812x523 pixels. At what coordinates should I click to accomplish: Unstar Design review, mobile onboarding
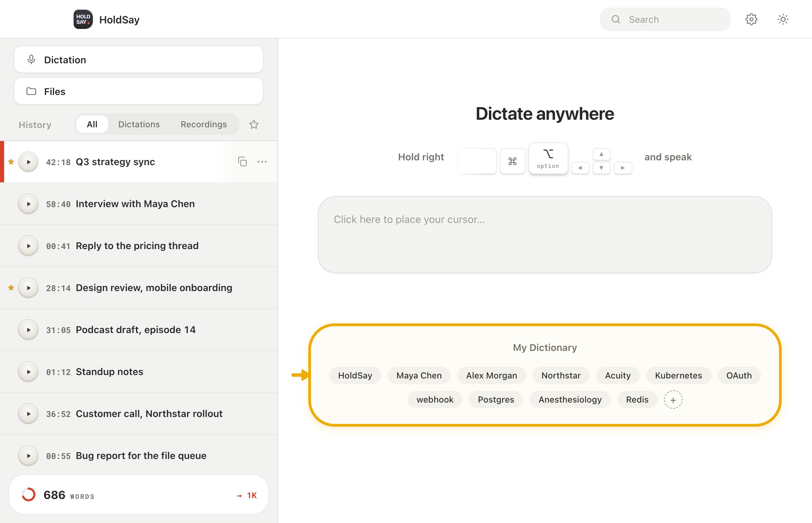point(11,288)
